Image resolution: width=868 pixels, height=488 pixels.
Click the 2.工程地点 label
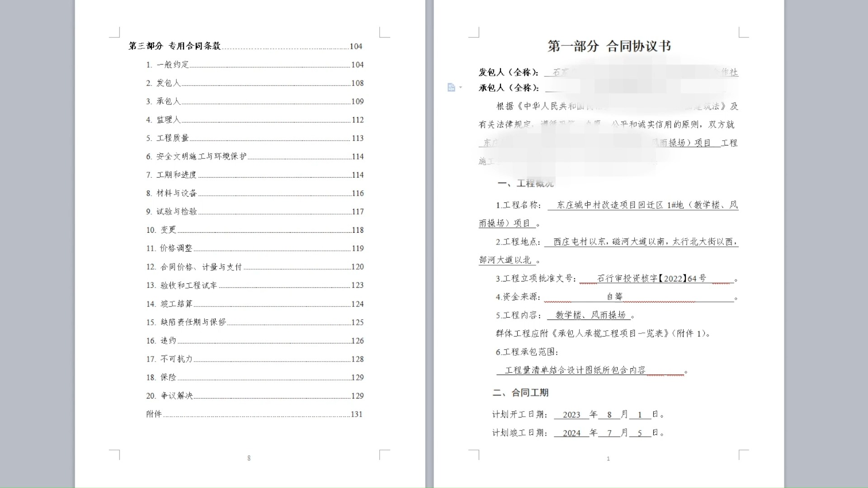coord(519,242)
